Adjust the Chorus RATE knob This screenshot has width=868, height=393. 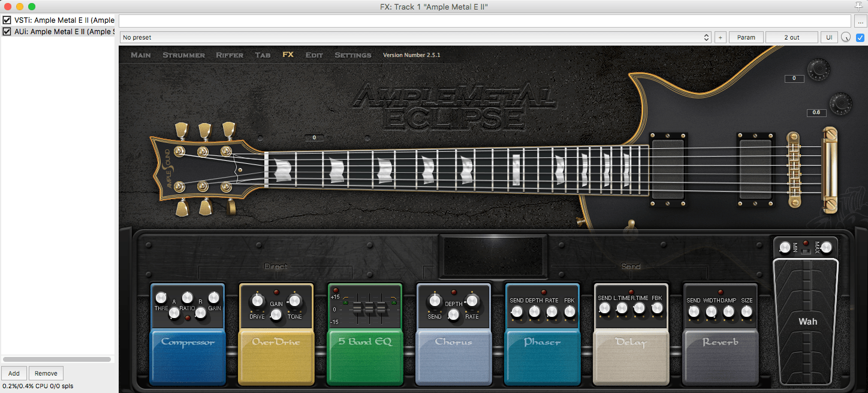[472, 301]
